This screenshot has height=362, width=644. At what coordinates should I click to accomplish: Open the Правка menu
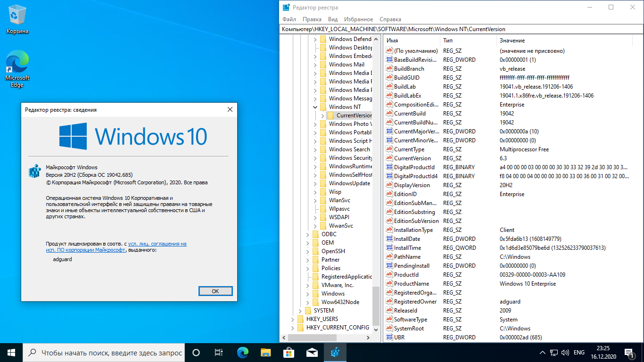point(312,19)
